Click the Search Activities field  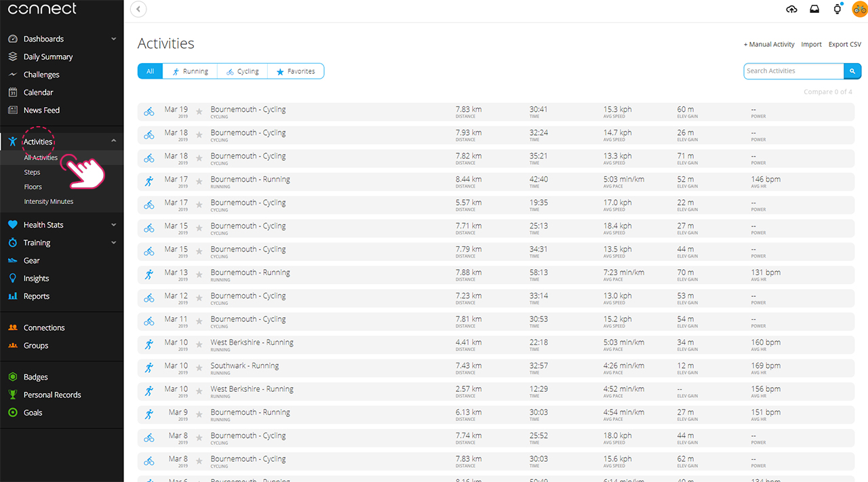[x=794, y=71]
